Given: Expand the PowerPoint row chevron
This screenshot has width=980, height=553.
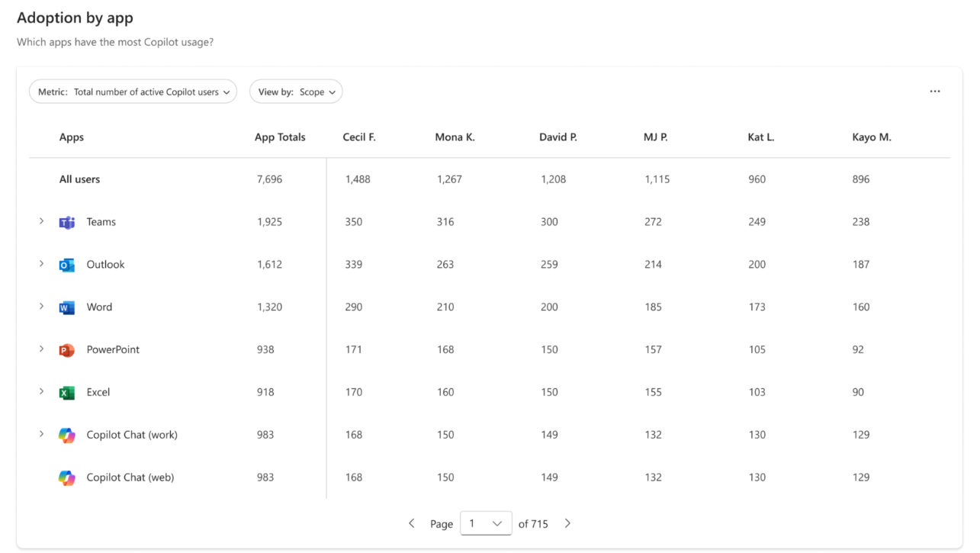Looking at the screenshot, I should click(42, 349).
